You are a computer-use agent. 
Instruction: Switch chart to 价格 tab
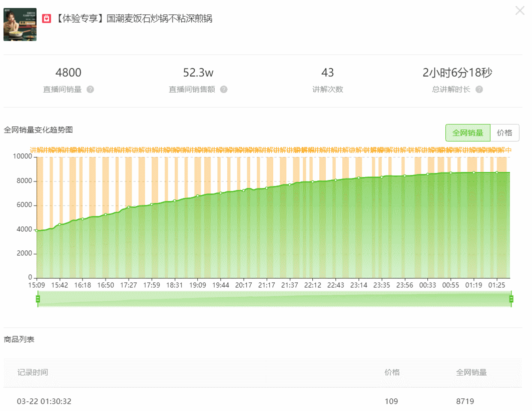click(x=504, y=133)
